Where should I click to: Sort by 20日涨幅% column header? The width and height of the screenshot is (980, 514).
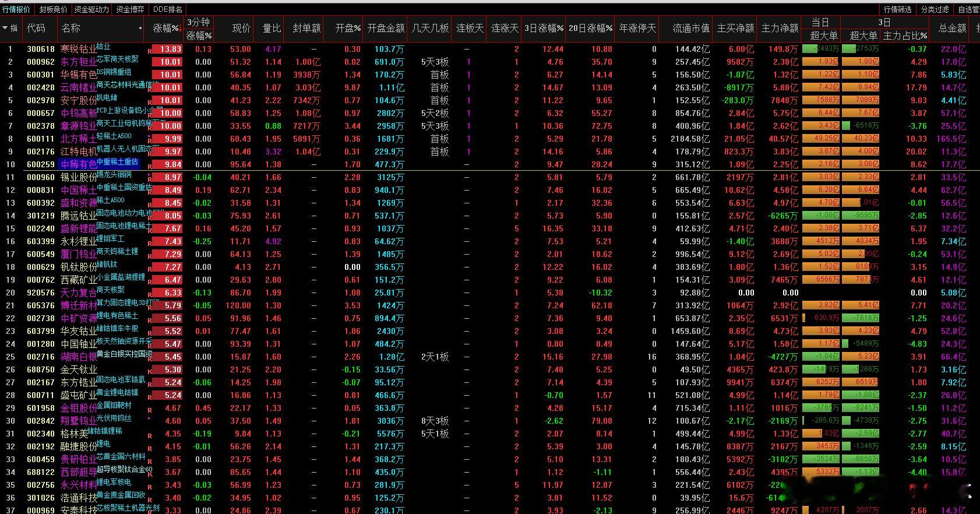tap(591, 28)
